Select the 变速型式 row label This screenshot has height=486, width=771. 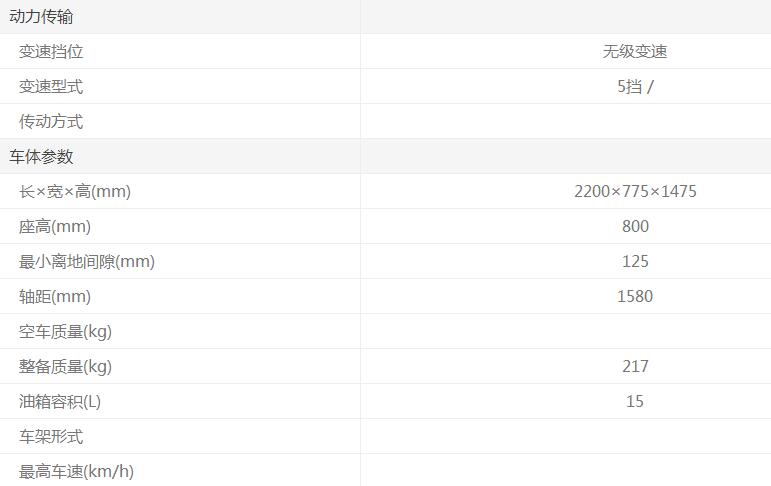tap(51, 87)
